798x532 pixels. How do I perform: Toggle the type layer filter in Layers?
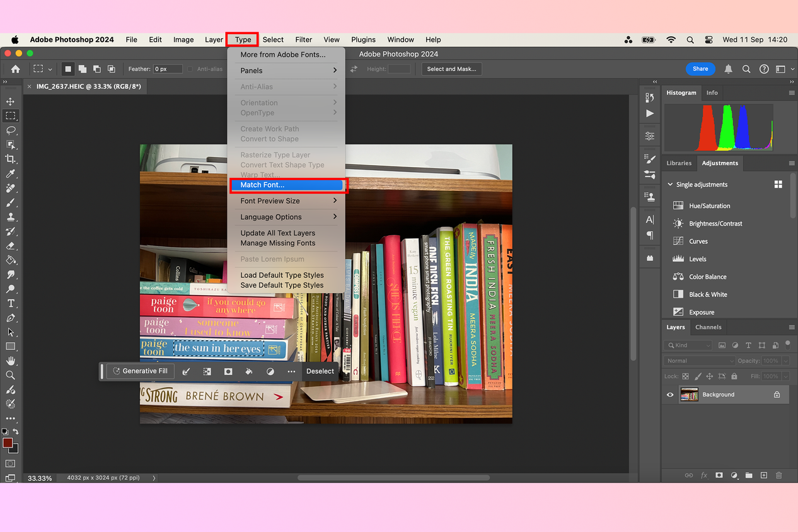point(748,345)
